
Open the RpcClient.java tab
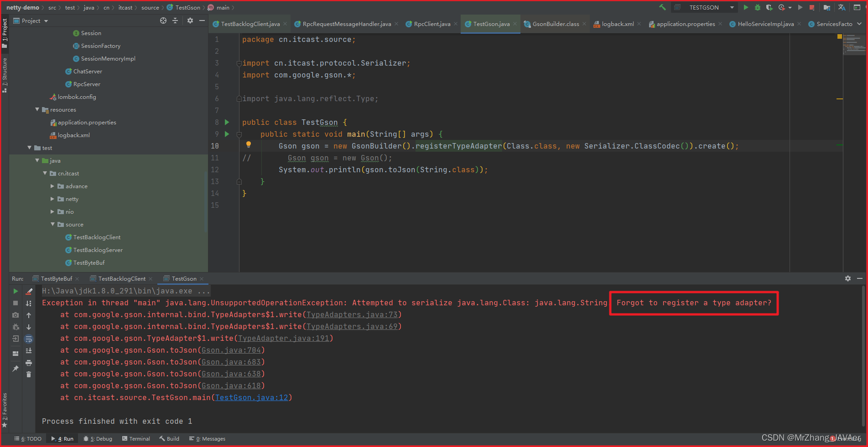(x=432, y=24)
